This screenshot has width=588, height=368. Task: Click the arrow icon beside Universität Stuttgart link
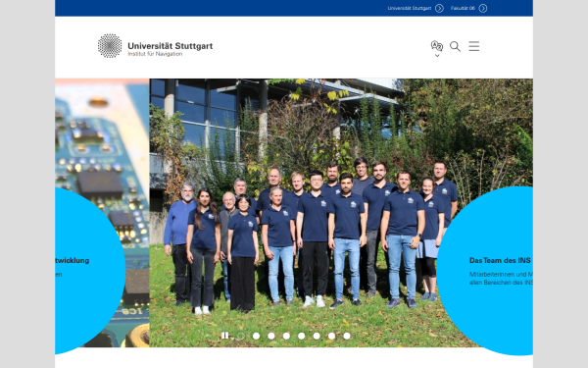[439, 8]
